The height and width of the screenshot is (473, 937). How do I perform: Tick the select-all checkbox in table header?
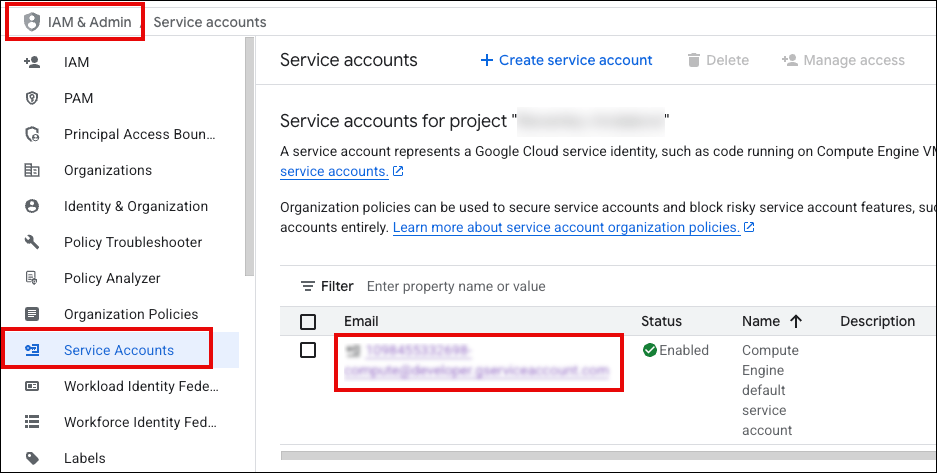point(308,322)
